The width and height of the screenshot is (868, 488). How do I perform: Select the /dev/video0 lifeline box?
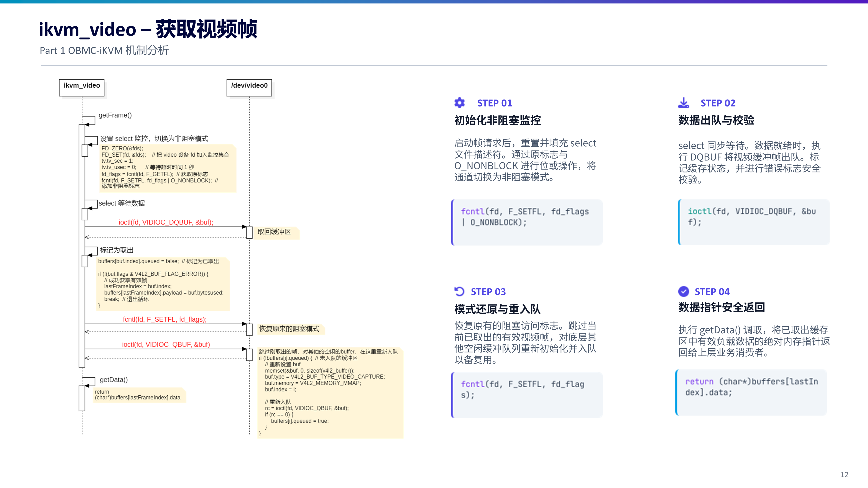click(x=249, y=88)
